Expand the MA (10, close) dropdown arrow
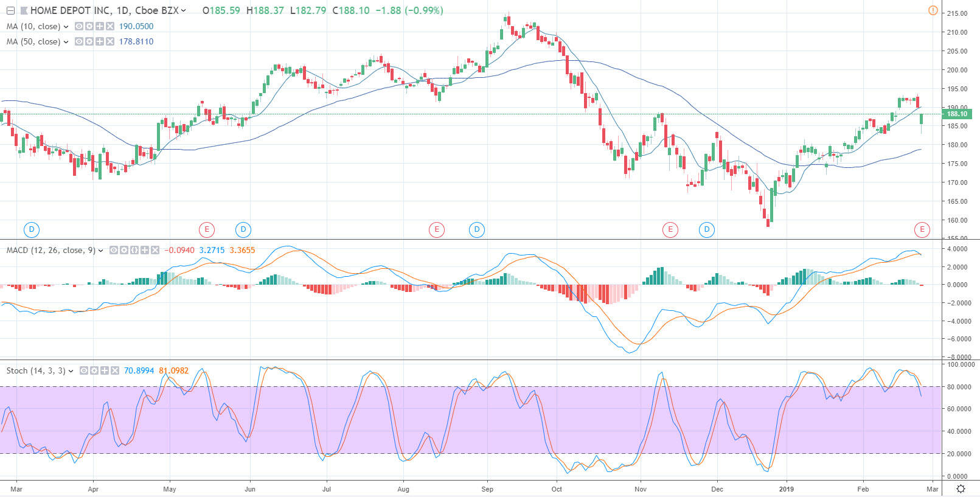Screen dimensions: 980x497 66,27
